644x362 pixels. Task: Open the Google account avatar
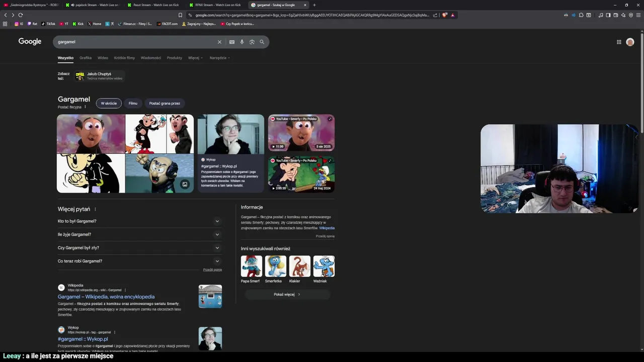pyautogui.click(x=630, y=42)
